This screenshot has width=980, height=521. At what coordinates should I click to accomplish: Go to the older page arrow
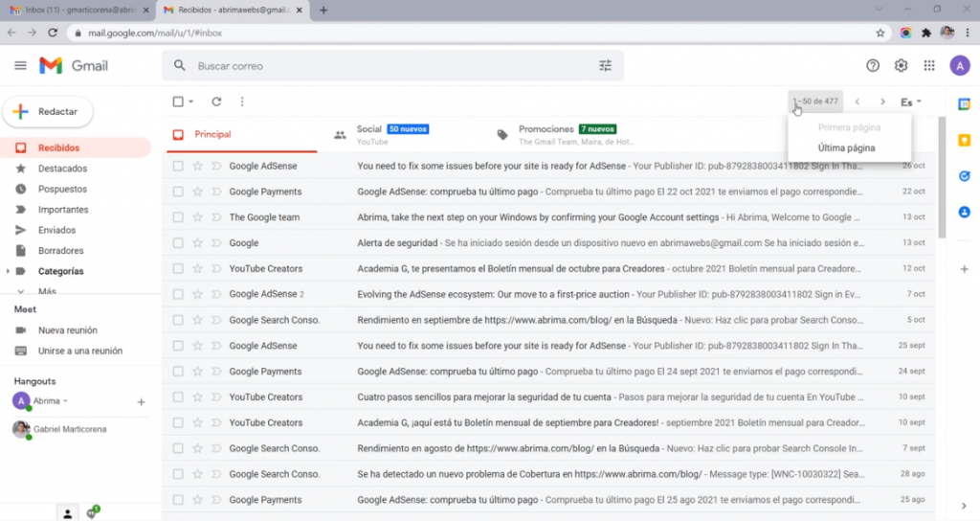(x=882, y=102)
